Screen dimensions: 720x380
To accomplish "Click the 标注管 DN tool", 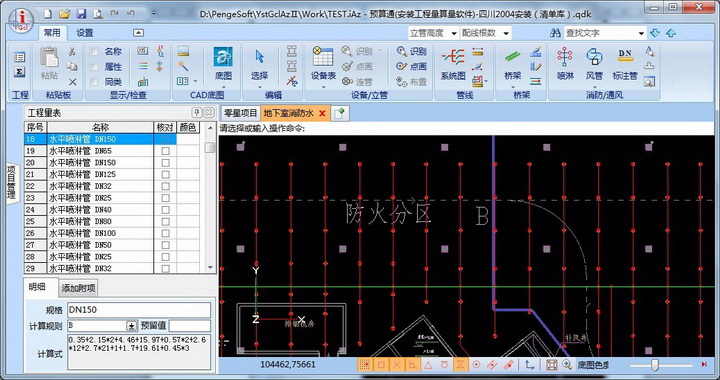I will click(625, 64).
